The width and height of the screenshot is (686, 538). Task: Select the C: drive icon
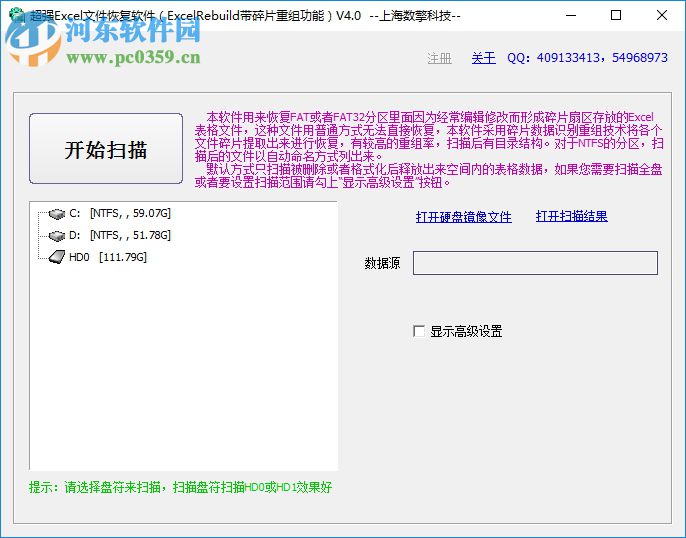click(x=57, y=213)
